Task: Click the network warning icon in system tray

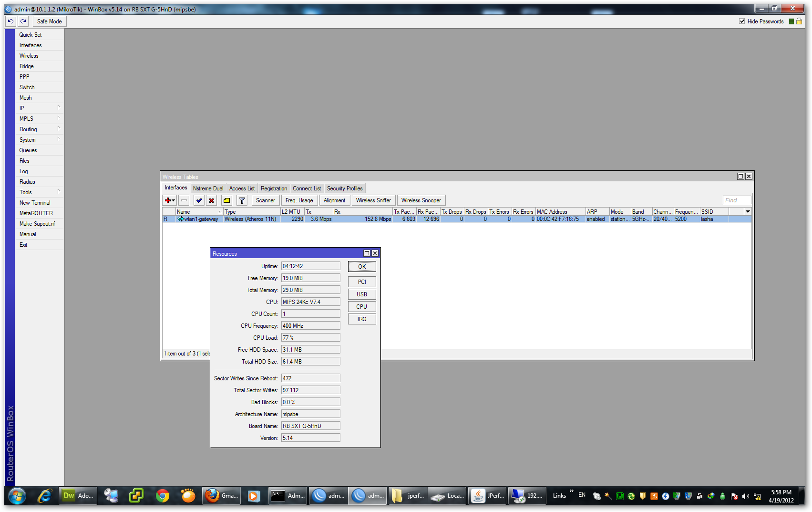Action: [x=757, y=496]
